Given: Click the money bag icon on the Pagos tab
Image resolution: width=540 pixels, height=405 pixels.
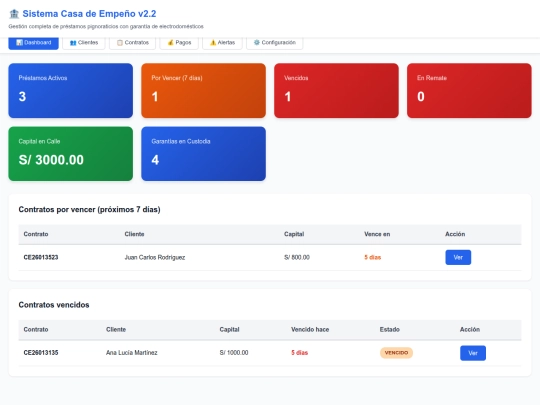Looking at the screenshot, I should tap(170, 43).
